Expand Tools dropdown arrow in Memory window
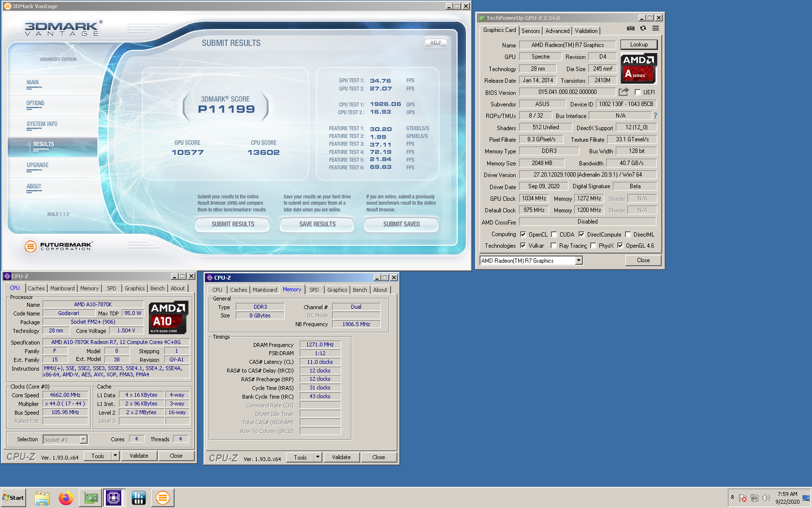 [x=318, y=457]
